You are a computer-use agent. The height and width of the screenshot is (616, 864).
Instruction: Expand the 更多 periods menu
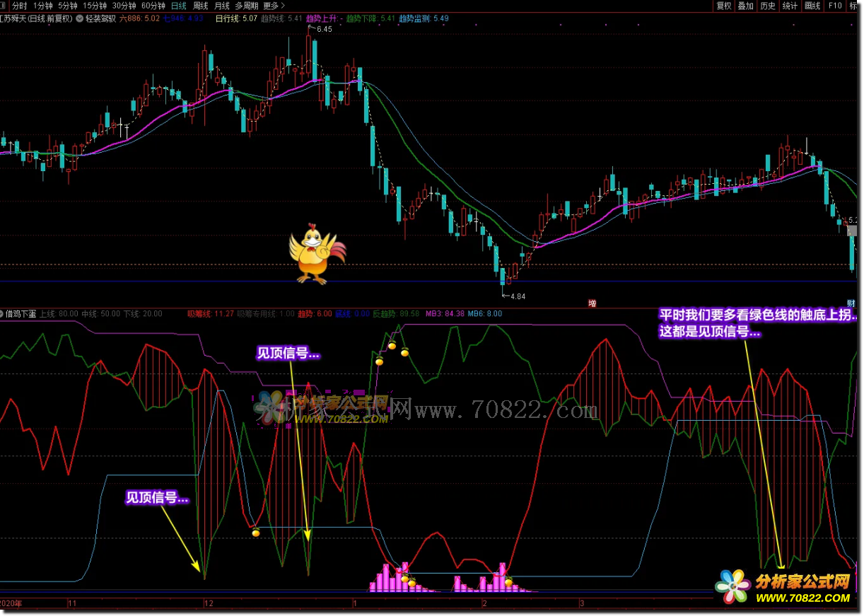pos(274,6)
